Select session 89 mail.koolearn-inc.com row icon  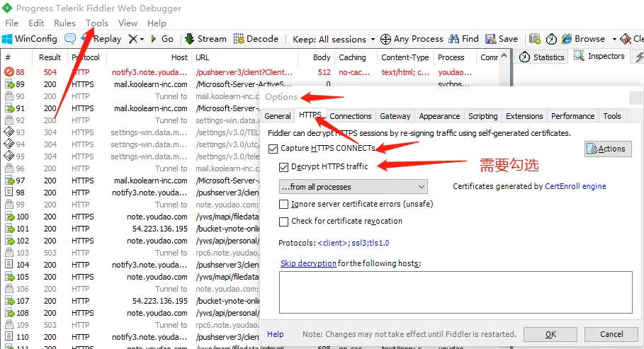pyautogui.click(x=9, y=84)
